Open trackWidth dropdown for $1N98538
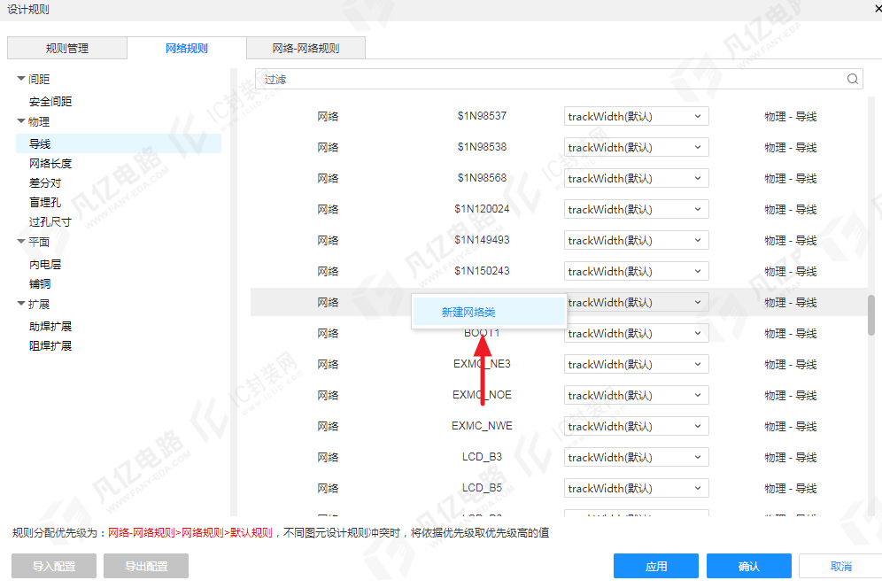The width and height of the screenshot is (882, 588). tap(636, 147)
